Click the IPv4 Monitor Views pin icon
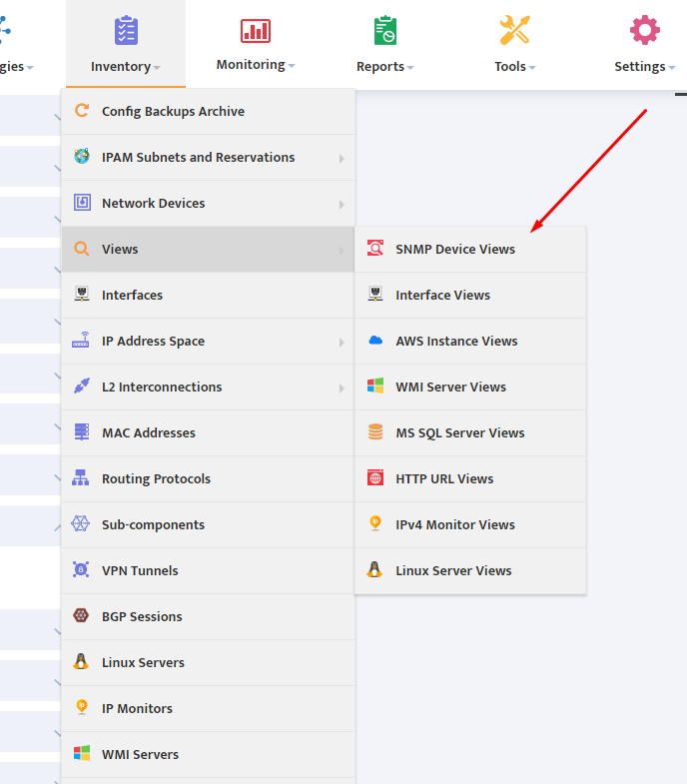 (x=375, y=523)
